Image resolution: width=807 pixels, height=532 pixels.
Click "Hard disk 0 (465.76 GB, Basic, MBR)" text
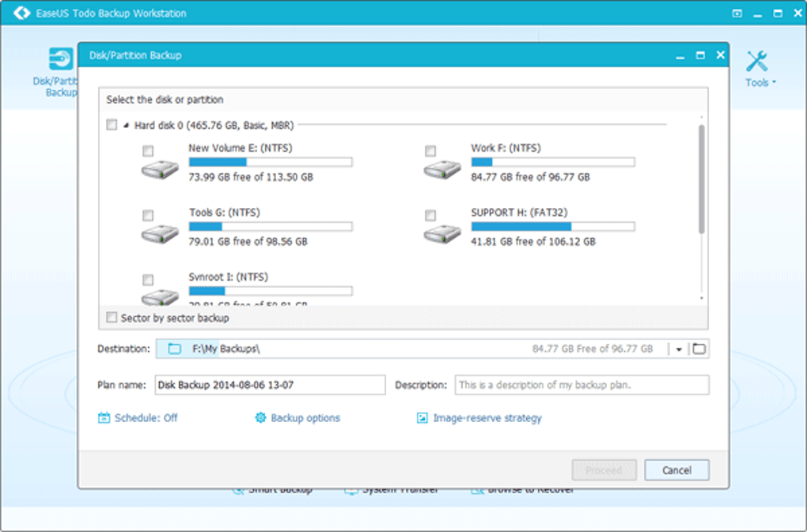click(x=214, y=126)
